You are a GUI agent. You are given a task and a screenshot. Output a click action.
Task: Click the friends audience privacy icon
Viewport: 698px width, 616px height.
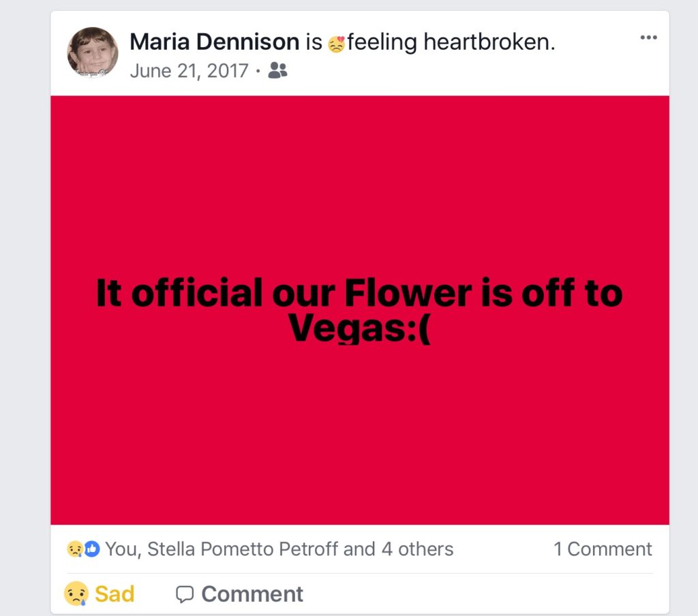pyautogui.click(x=277, y=70)
